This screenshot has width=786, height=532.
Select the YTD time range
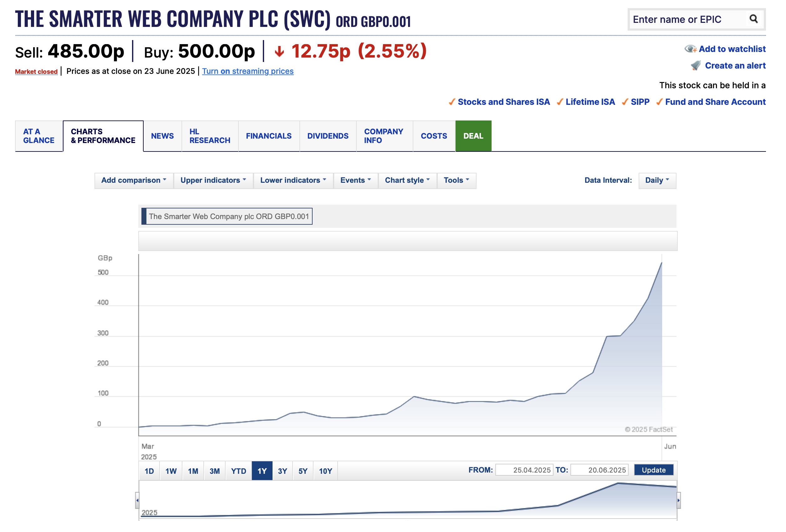coord(238,471)
